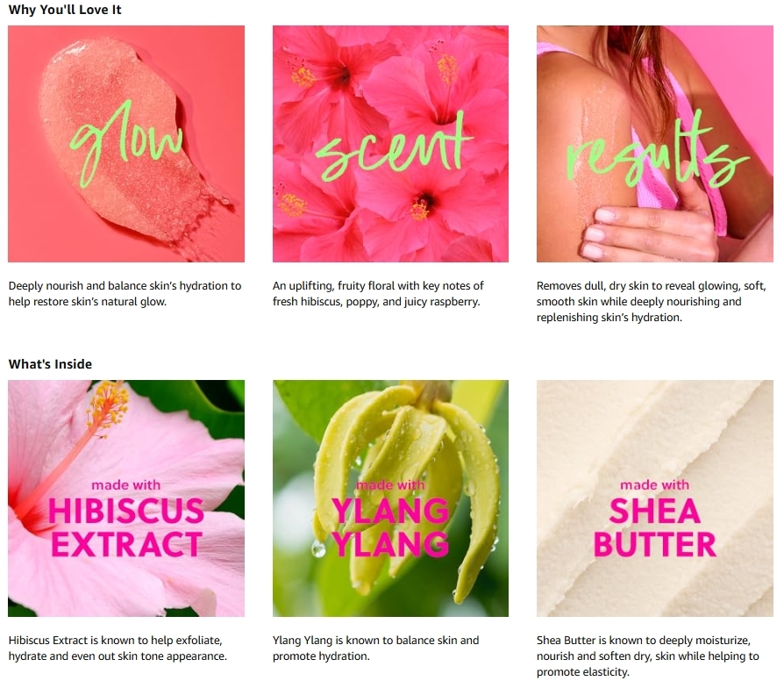
Task: Click the pink 'YLANG YLANG' overlay text
Action: click(x=390, y=527)
